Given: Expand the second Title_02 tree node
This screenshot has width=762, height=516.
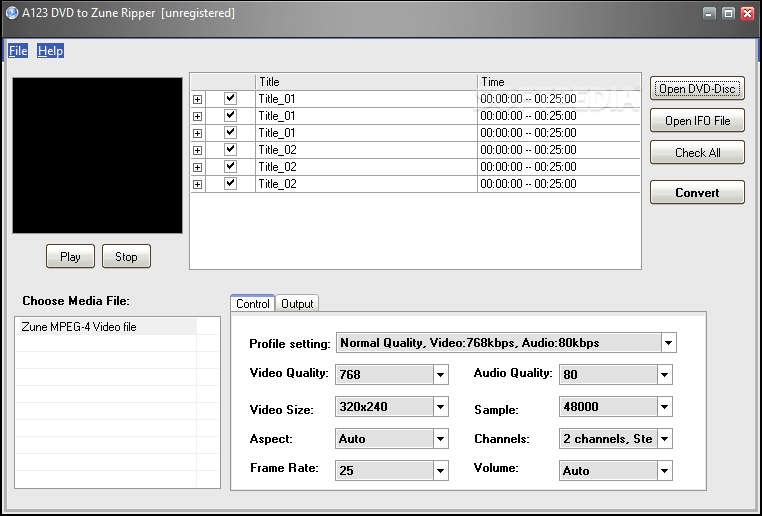Looking at the screenshot, I should pos(197,168).
